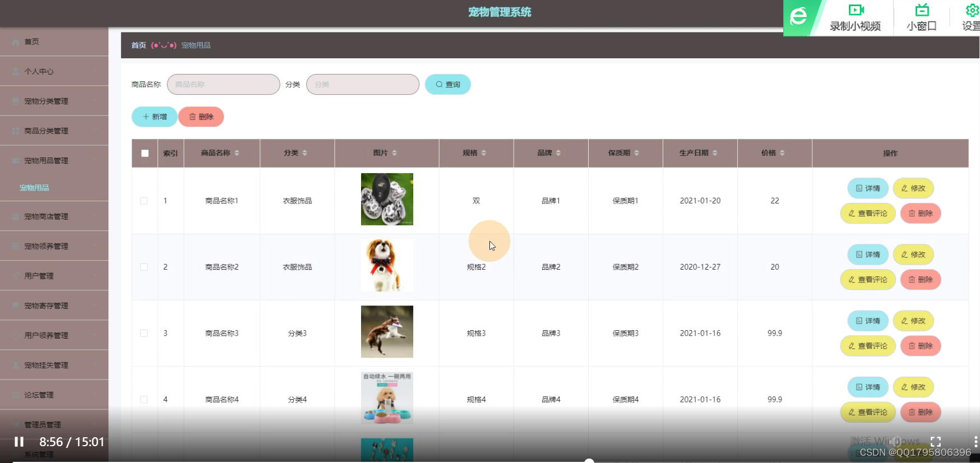This screenshot has width=980, height=463.
Task: Click the 宠物商店管理 sidebar icon
Action: click(x=16, y=217)
